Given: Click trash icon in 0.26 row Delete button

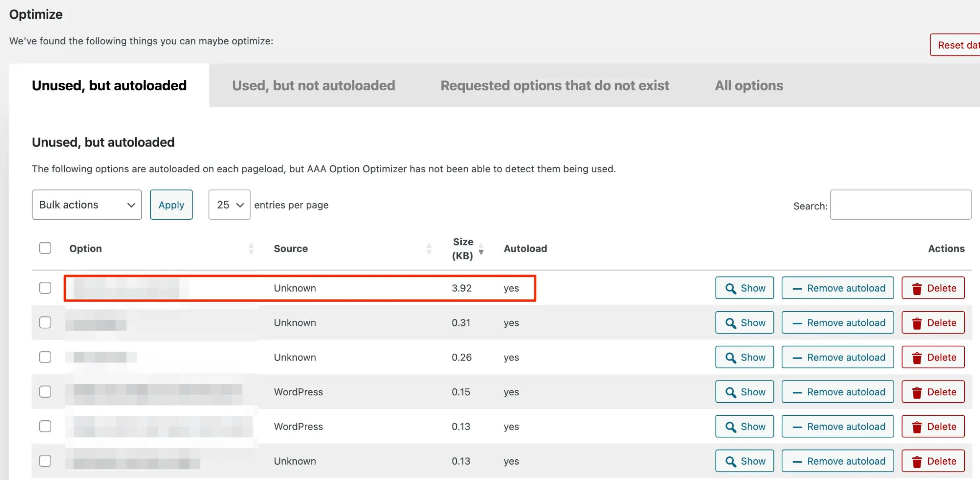Looking at the screenshot, I should click(917, 358).
